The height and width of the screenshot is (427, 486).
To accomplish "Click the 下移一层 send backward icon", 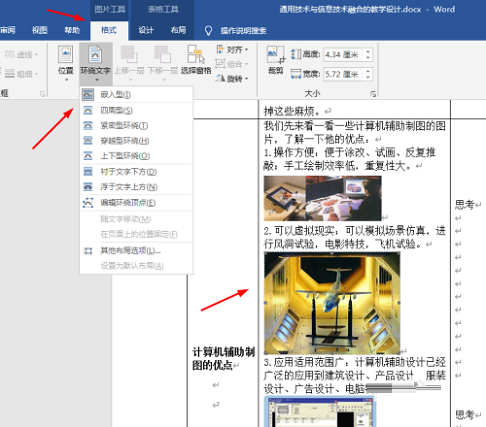I will coord(162,55).
